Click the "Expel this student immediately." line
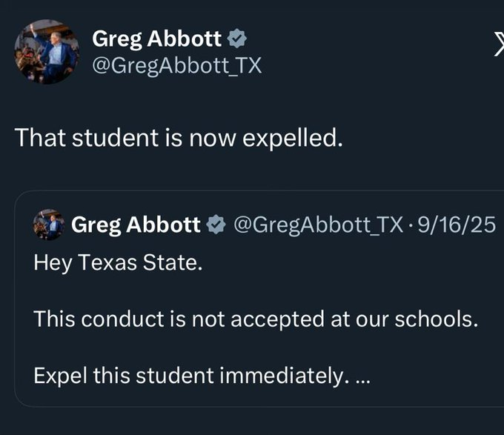Viewport: 504px width, 435px height. [190, 376]
